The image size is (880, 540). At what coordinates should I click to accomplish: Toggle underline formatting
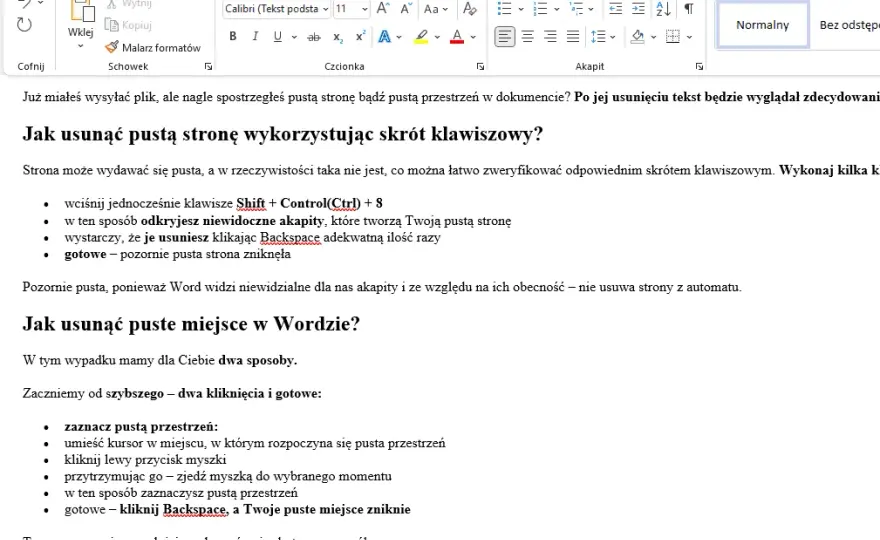tap(277, 36)
